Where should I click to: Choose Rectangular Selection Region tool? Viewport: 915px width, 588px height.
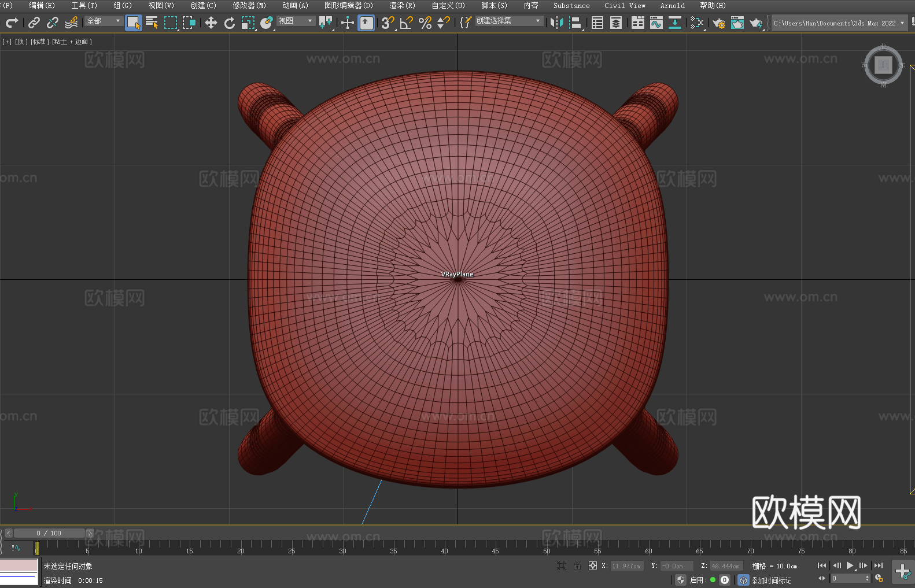pos(171,23)
